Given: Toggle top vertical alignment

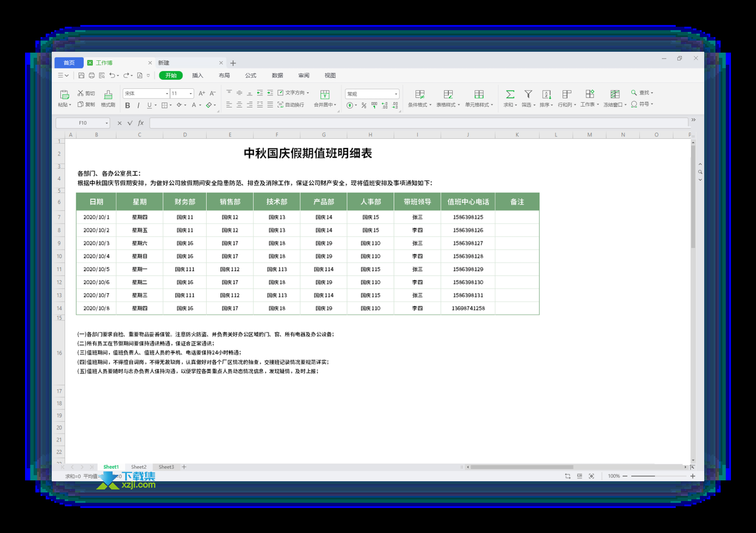Looking at the screenshot, I should (229, 93).
